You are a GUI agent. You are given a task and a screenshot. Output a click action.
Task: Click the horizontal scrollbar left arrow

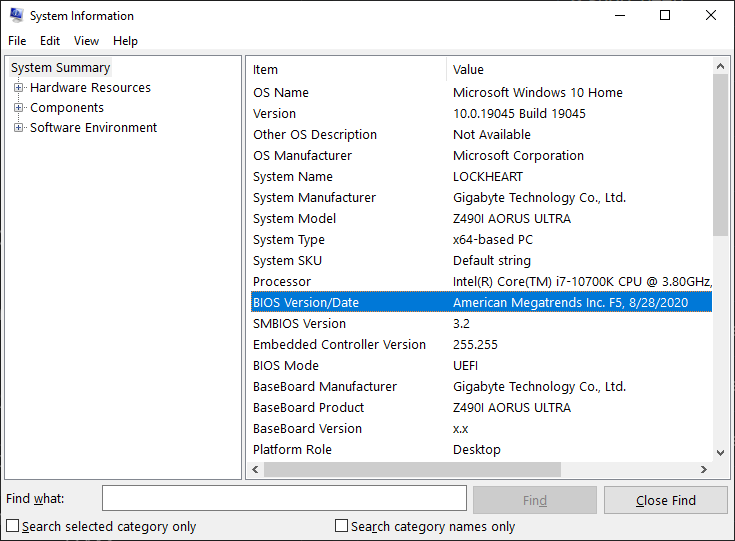[255, 469]
